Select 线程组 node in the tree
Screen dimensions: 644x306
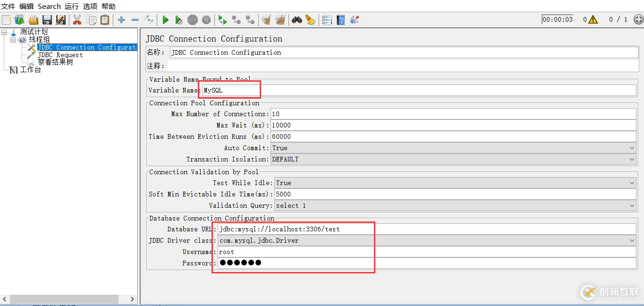coord(39,40)
